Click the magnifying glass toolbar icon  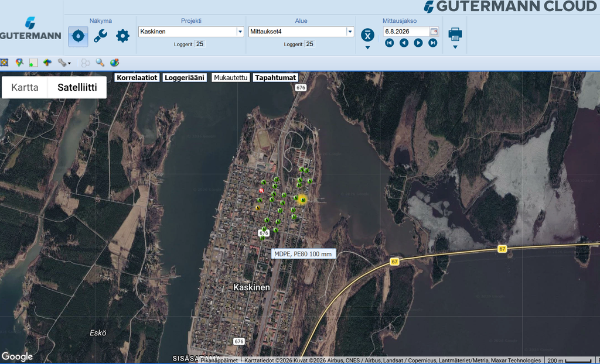[100, 63]
